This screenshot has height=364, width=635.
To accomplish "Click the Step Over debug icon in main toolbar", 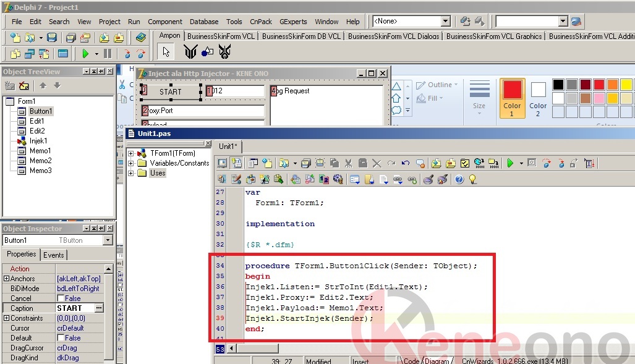I will click(141, 53).
